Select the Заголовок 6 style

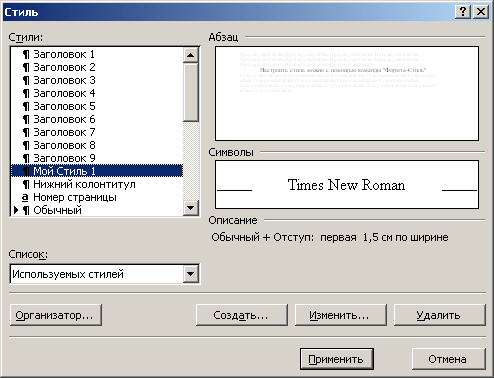point(97,119)
